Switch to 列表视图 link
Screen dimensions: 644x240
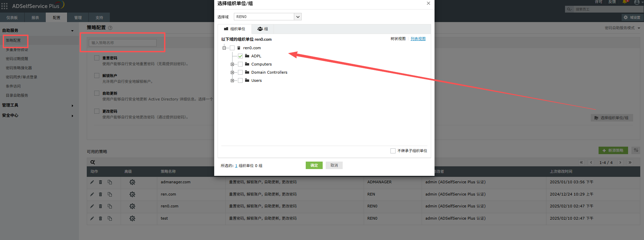coord(418,39)
